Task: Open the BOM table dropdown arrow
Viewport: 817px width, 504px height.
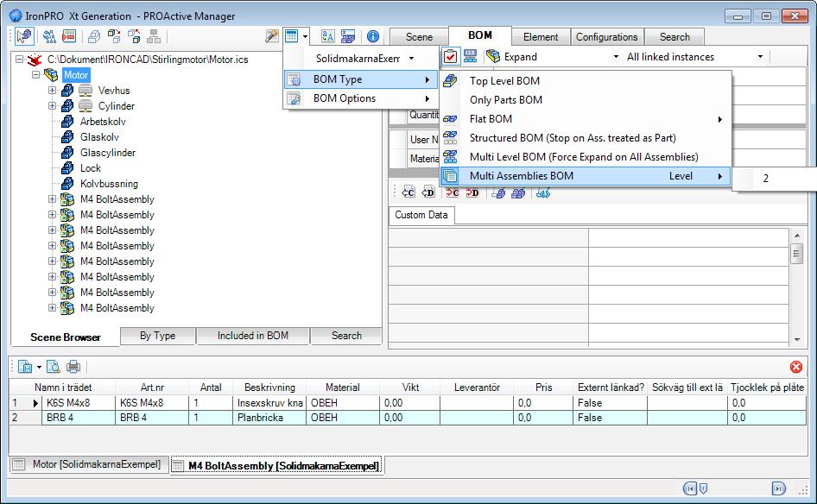Action: point(306,36)
